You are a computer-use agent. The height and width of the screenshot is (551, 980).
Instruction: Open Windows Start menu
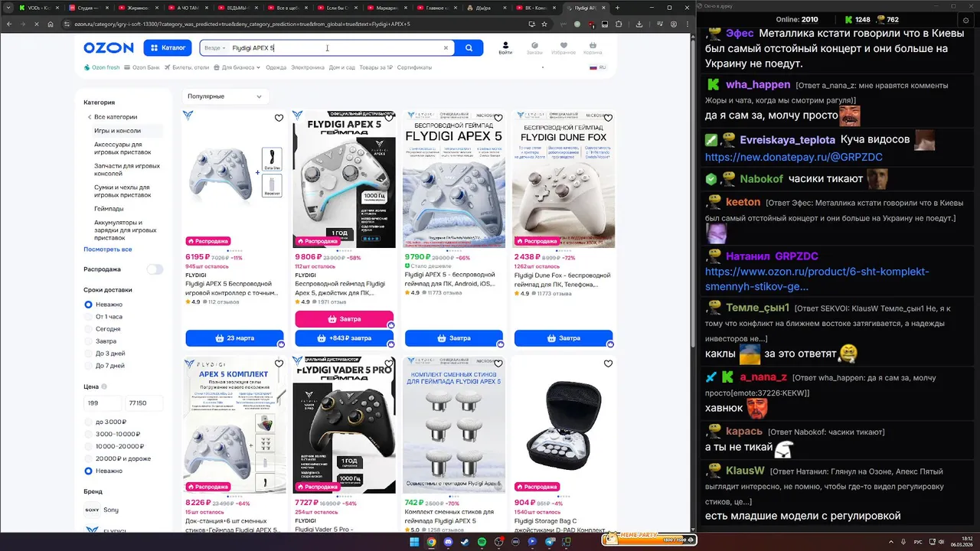click(414, 542)
